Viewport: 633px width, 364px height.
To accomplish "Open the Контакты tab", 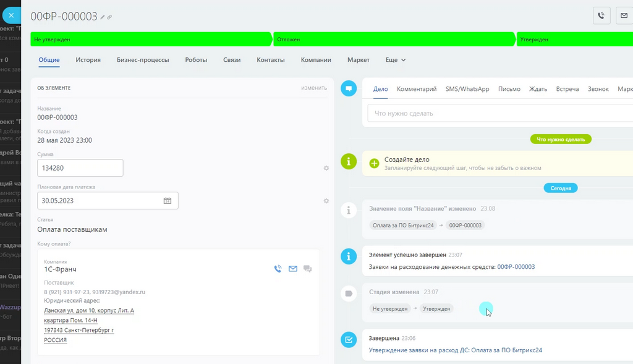I will tap(271, 60).
